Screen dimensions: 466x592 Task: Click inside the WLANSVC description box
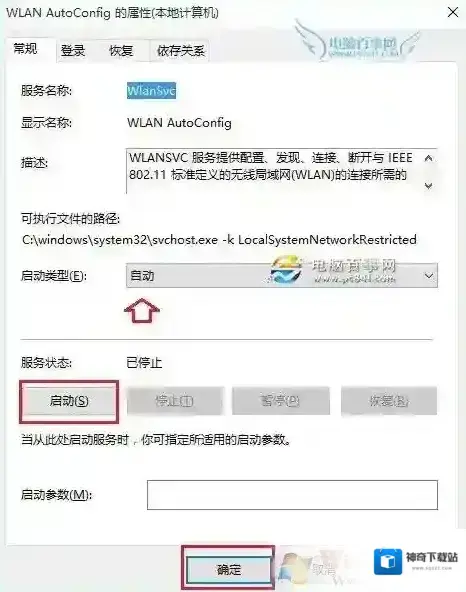[x=273, y=171]
